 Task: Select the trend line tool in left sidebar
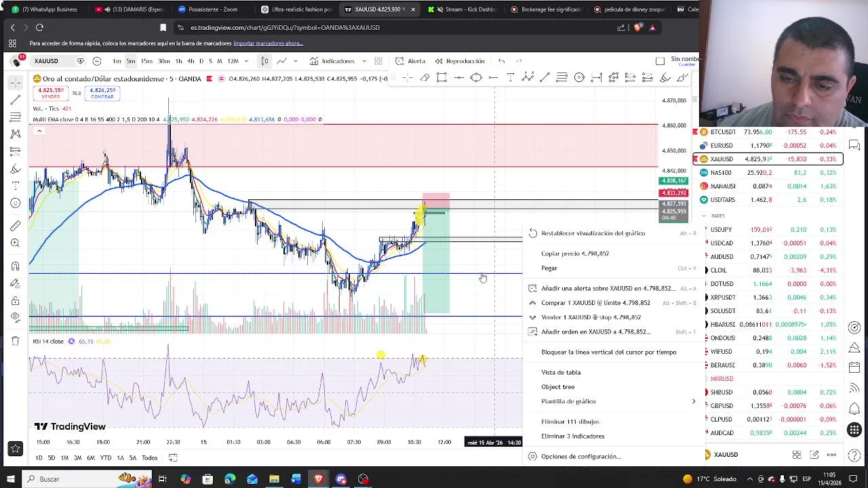tap(16, 100)
